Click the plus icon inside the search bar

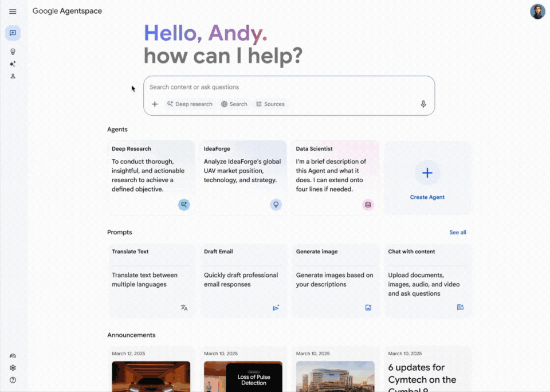[155, 104]
